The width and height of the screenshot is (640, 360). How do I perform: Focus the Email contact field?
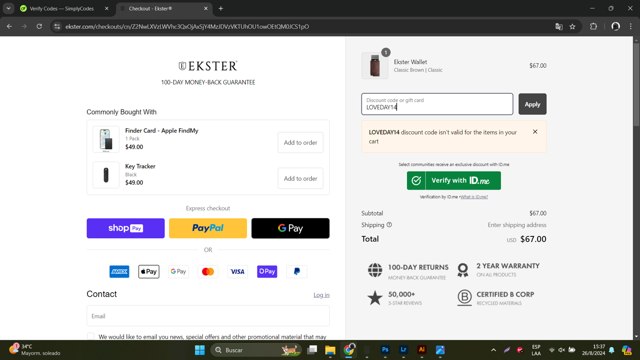click(208, 316)
